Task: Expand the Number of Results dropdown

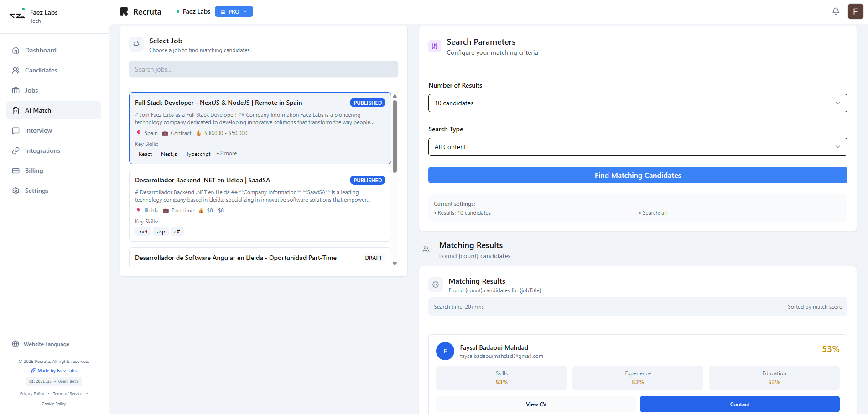Action: [x=637, y=103]
